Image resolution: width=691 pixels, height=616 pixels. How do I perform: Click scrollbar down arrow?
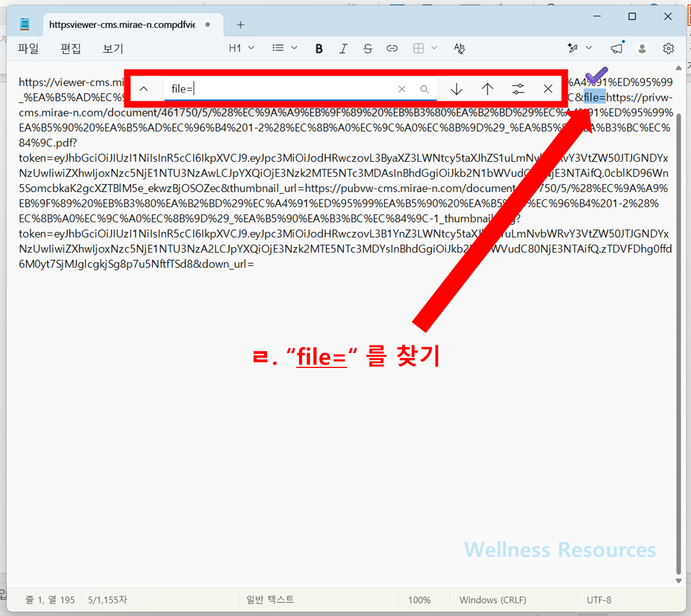(679, 581)
